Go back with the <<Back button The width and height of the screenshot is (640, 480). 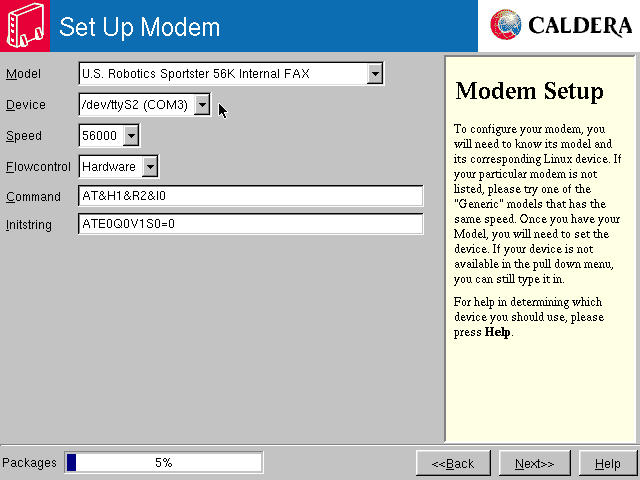452,463
